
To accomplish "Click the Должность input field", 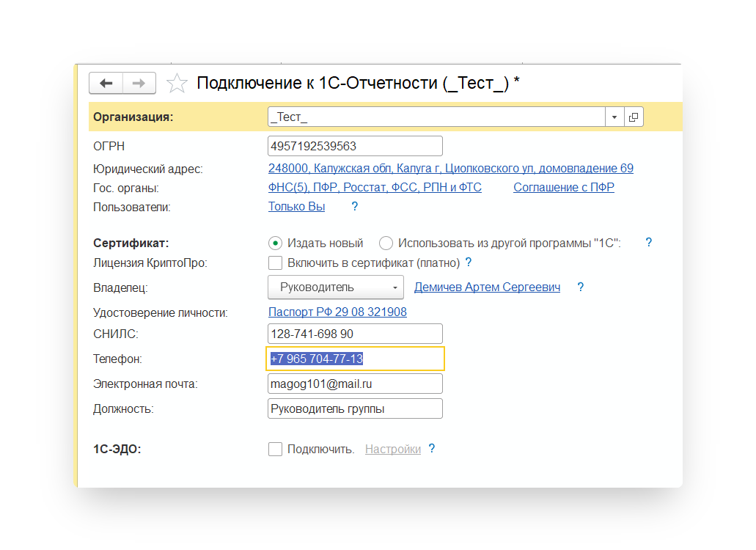I will (355, 408).
